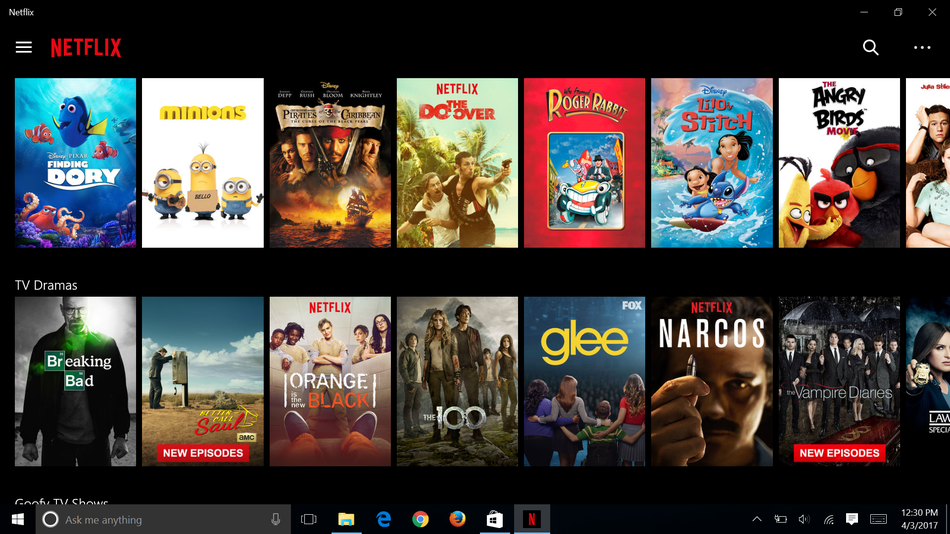Select the Better Call Saul poster

[203, 381]
